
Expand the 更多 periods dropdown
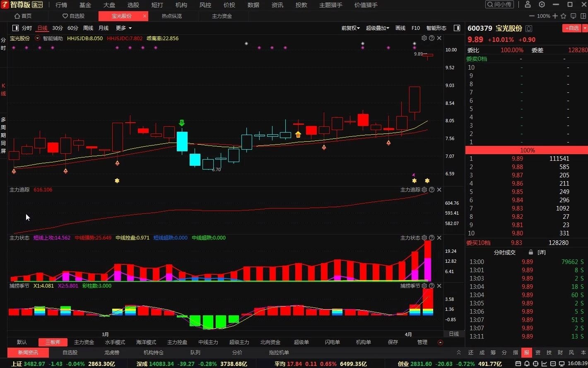tap(124, 28)
